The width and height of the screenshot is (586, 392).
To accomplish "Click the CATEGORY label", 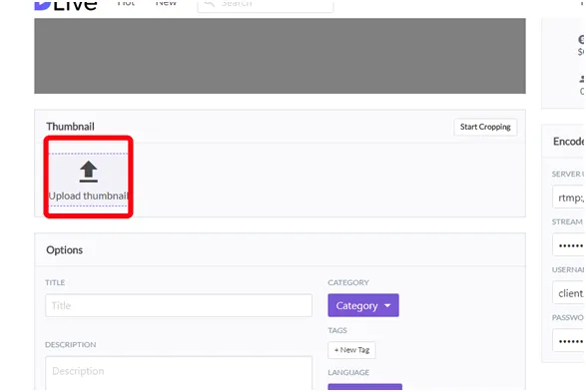I will [348, 282].
